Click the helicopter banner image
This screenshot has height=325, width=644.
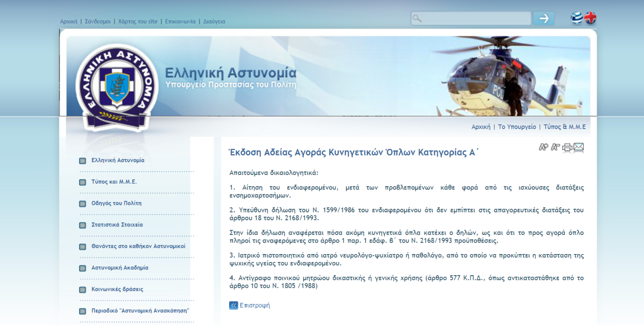click(511, 76)
